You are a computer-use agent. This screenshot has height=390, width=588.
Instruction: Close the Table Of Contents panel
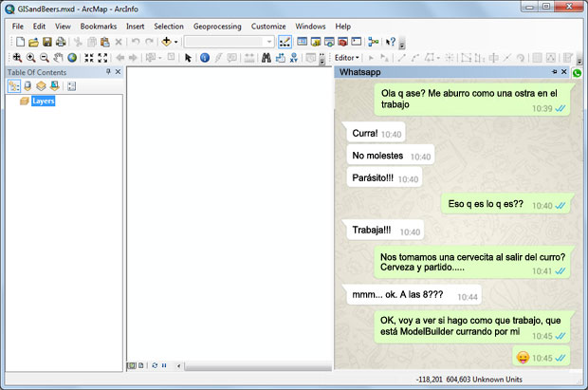pyautogui.click(x=118, y=72)
